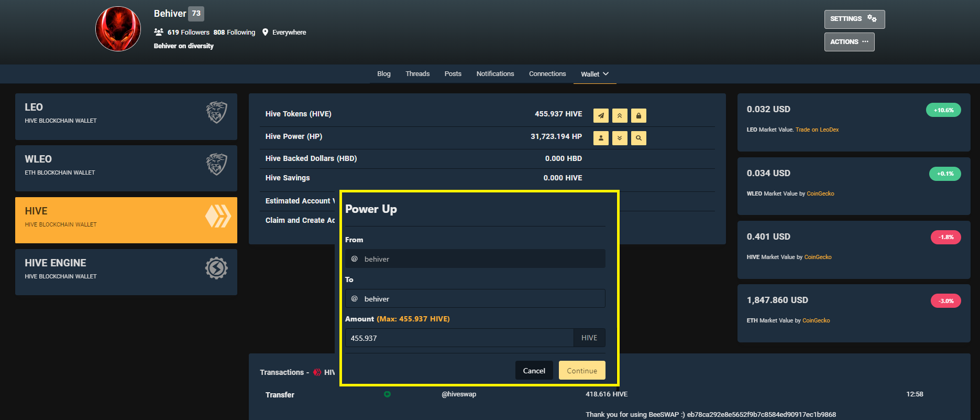
Task: View the Connections tab
Action: point(547,74)
